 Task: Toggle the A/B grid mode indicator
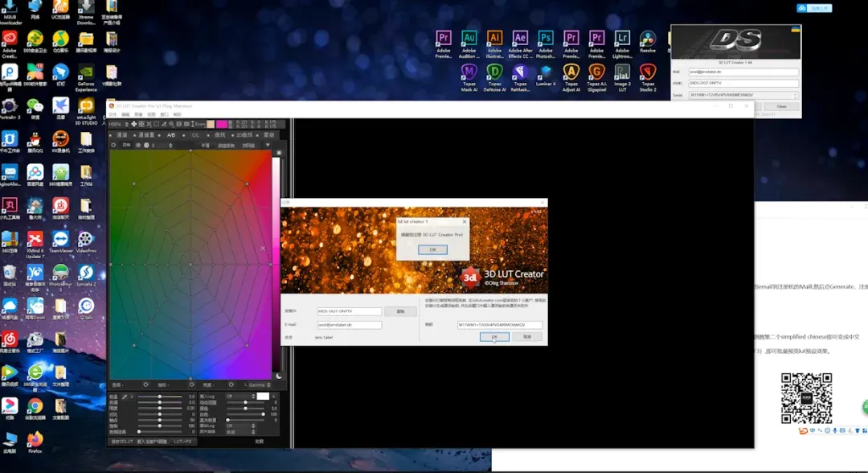click(171, 135)
